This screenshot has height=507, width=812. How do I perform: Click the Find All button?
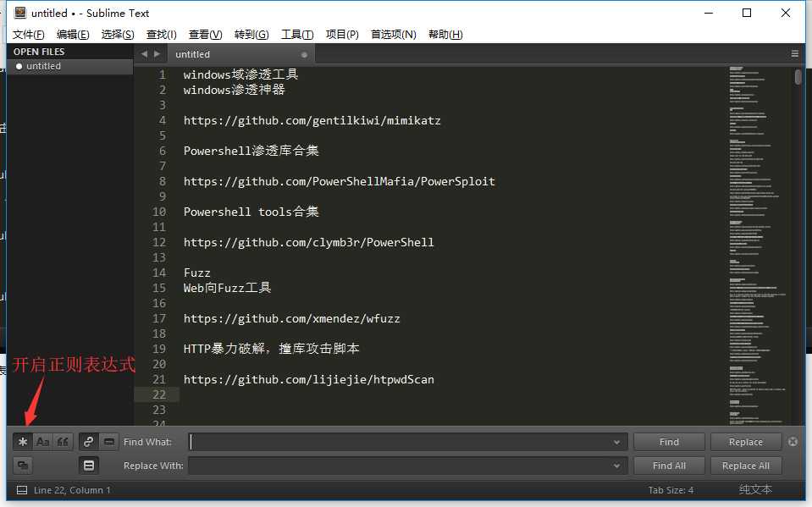coord(669,466)
